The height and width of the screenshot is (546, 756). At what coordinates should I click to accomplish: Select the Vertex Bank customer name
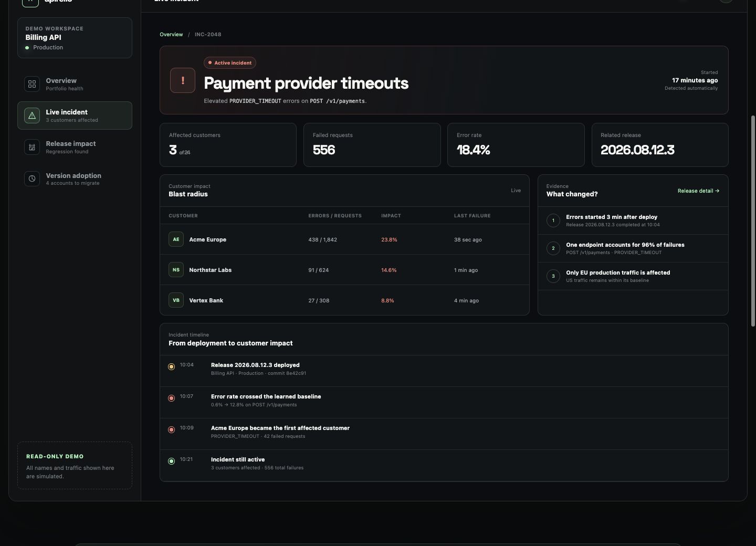point(206,300)
